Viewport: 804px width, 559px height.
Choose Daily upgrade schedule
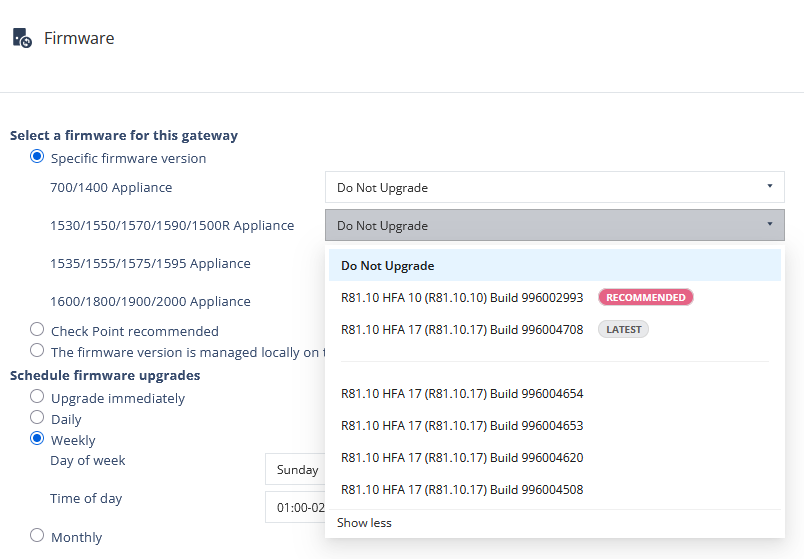click(37, 417)
